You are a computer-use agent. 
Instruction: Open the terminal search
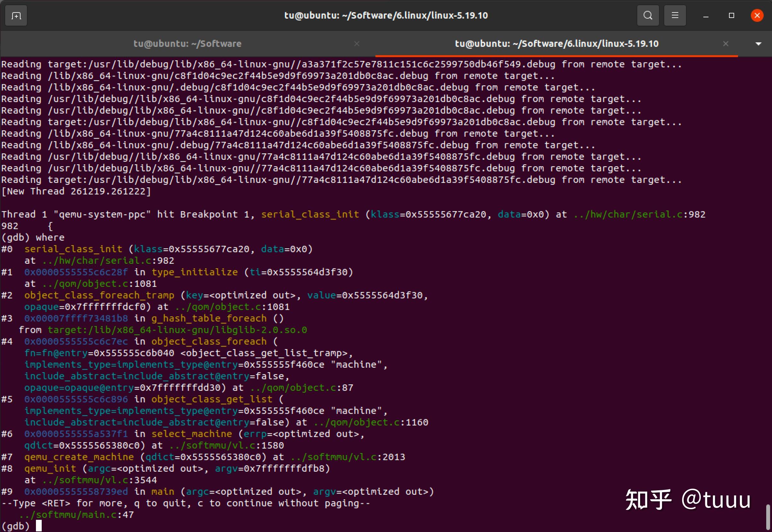648,15
